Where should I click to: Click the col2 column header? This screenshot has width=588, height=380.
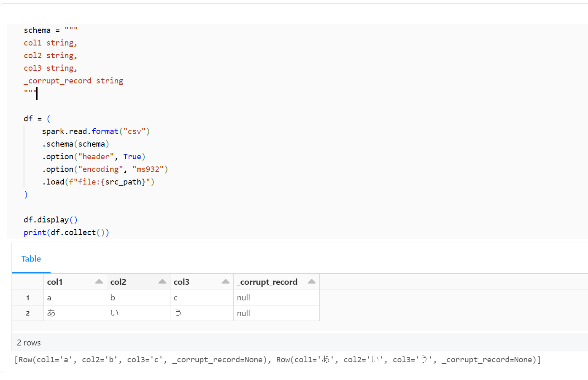pos(138,281)
